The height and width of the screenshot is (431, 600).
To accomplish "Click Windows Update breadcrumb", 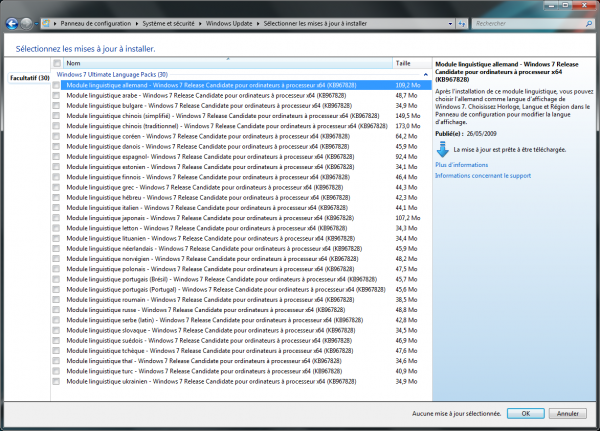I will point(229,24).
